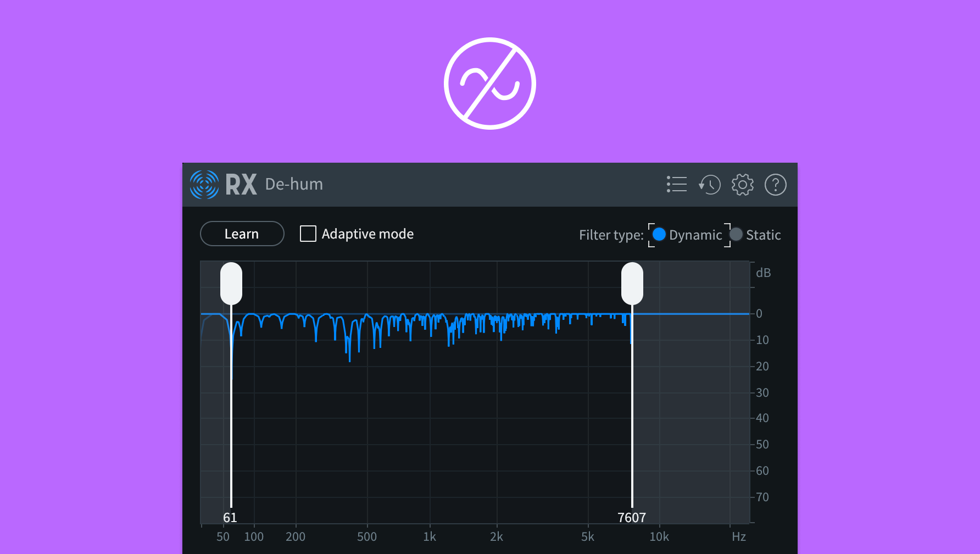Click the 61 frequency value label
Screen dimensions: 980x554
(230, 518)
